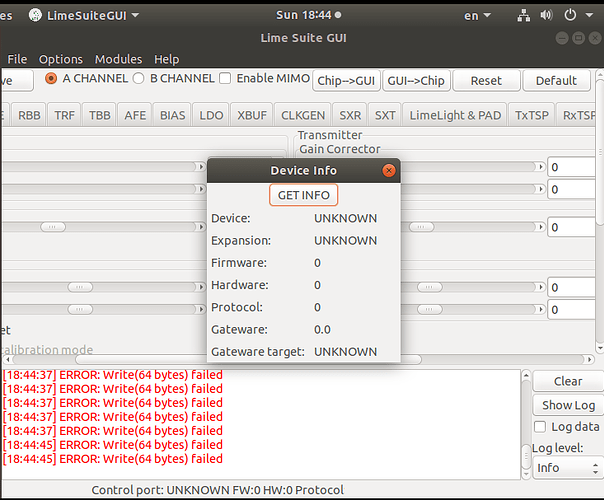This screenshot has width=604, height=500.
Task: Switch to the TRF tab
Action: [64, 115]
